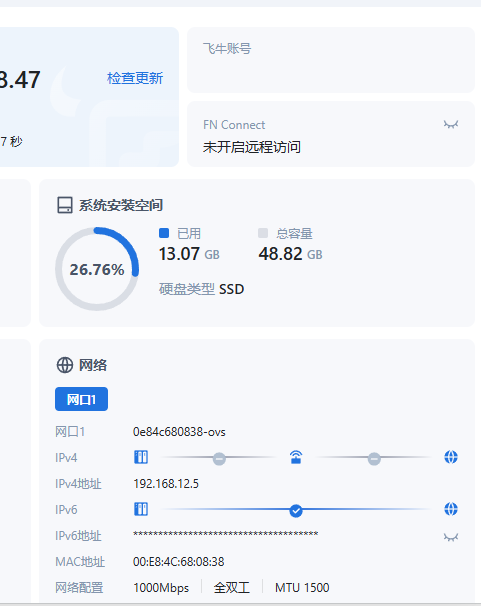
Task: Click the MAC地址 value 00:E8:4C:68:08:38
Action: 178,562
